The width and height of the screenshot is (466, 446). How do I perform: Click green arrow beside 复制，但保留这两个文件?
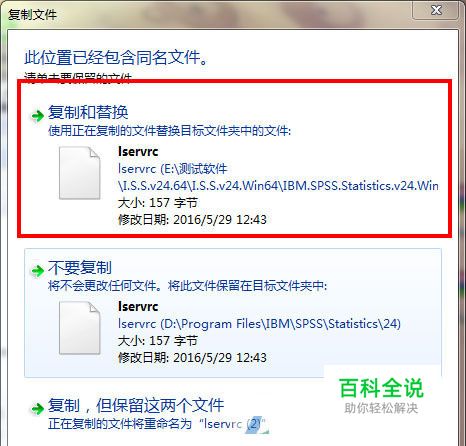(37, 408)
